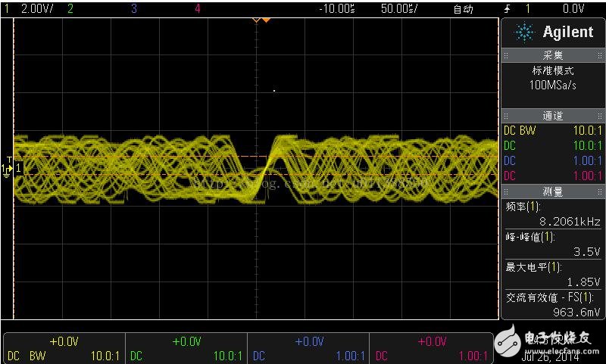The width and height of the screenshot is (606, 364).
Task: Expand the 采集 acquisition panel header
Action: 553,56
